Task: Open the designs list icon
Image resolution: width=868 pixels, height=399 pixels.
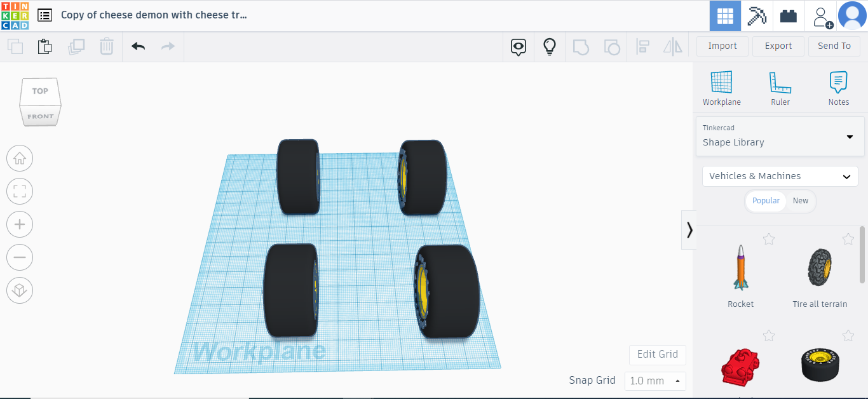Action: 45,15
